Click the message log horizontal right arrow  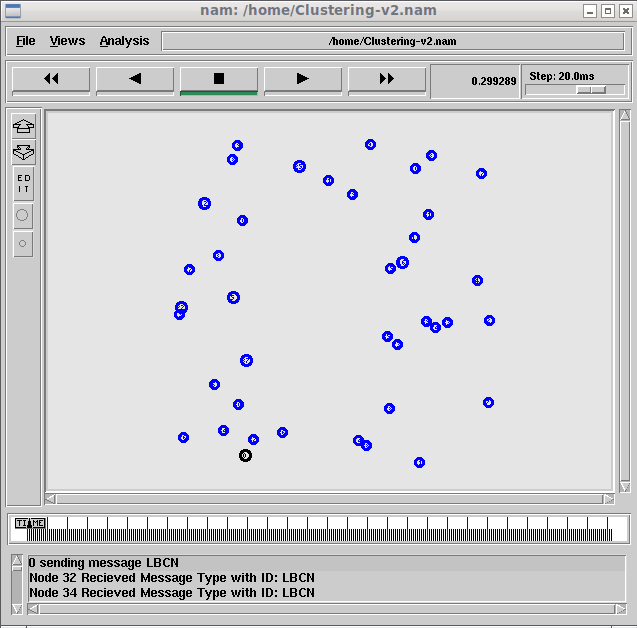(621, 609)
